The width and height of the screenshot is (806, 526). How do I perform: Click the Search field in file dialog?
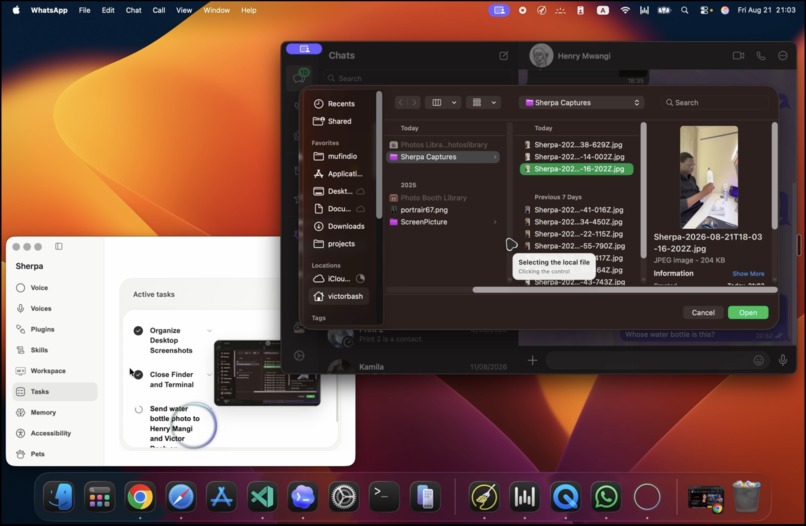click(715, 102)
